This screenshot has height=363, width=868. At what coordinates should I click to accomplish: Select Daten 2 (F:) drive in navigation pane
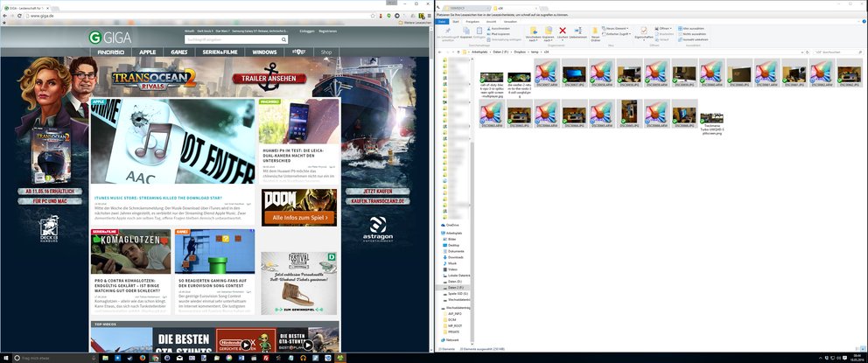coord(454,288)
